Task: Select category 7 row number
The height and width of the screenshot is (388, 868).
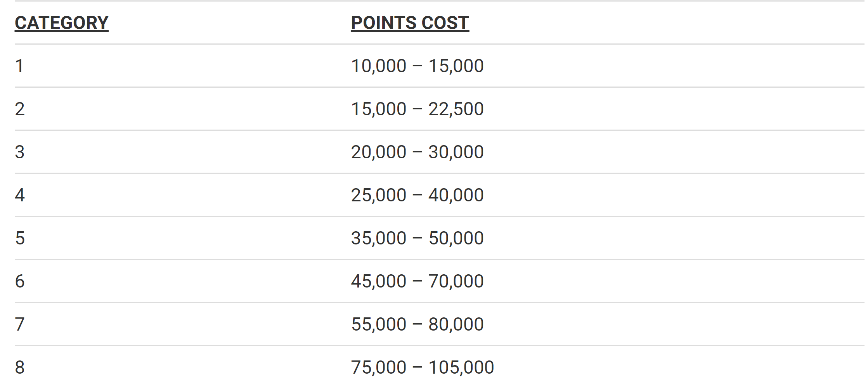Action: pyautogui.click(x=20, y=324)
